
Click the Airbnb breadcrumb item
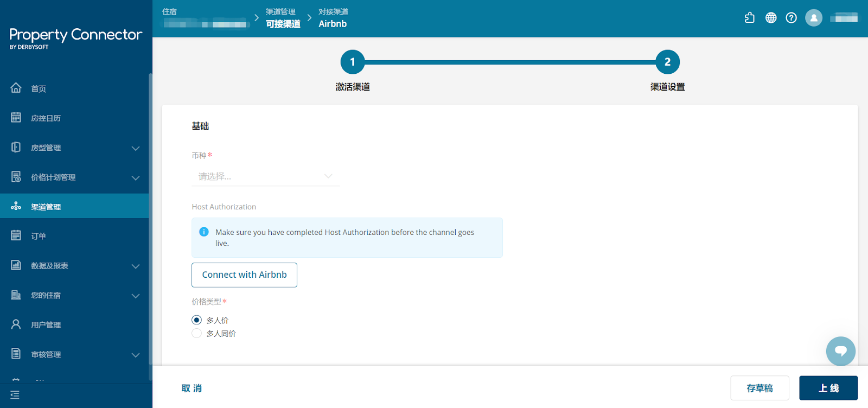(x=333, y=24)
